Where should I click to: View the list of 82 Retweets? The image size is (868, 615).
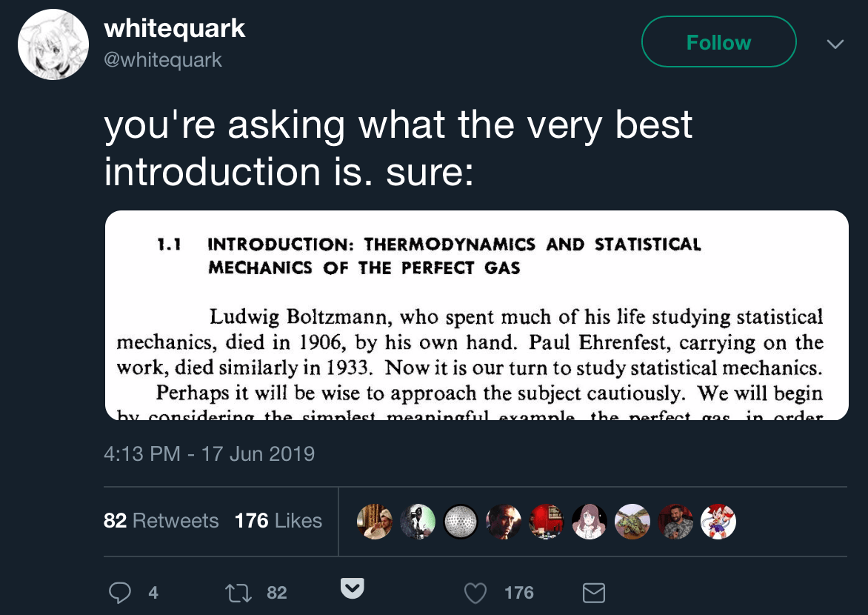click(x=161, y=521)
